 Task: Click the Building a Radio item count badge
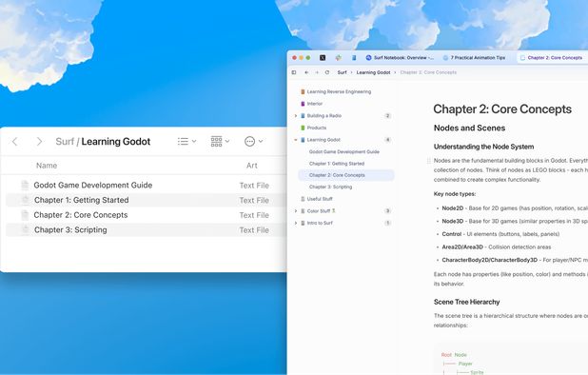click(388, 115)
